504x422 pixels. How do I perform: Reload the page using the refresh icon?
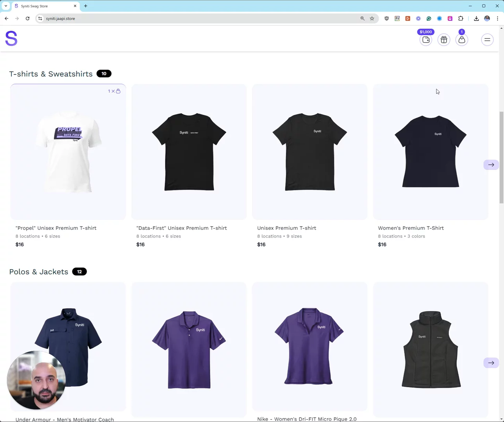click(x=28, y=18)
